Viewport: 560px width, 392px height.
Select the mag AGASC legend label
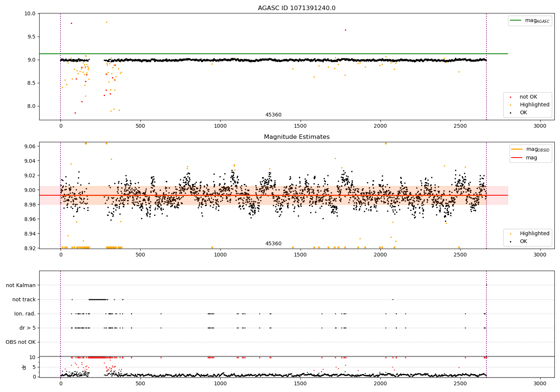pos(537,21)
